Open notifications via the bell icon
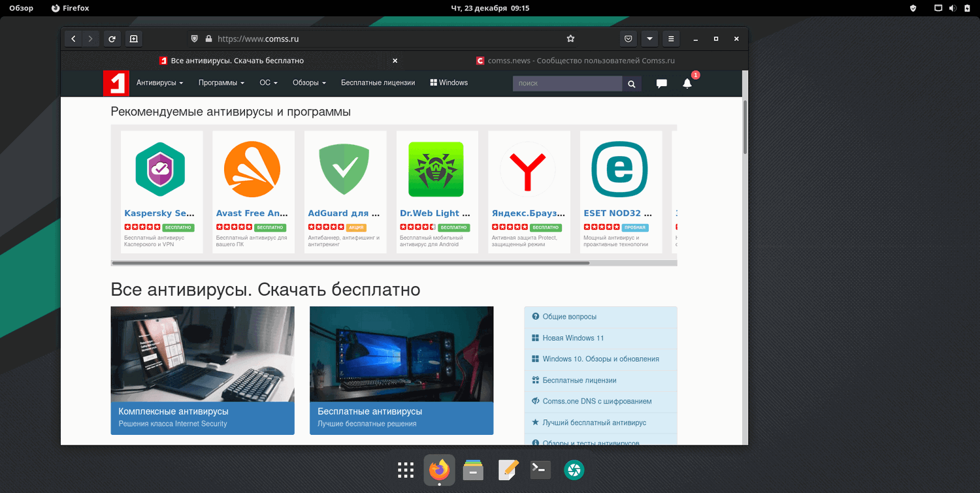980x493 pixels. pos(687,84)
